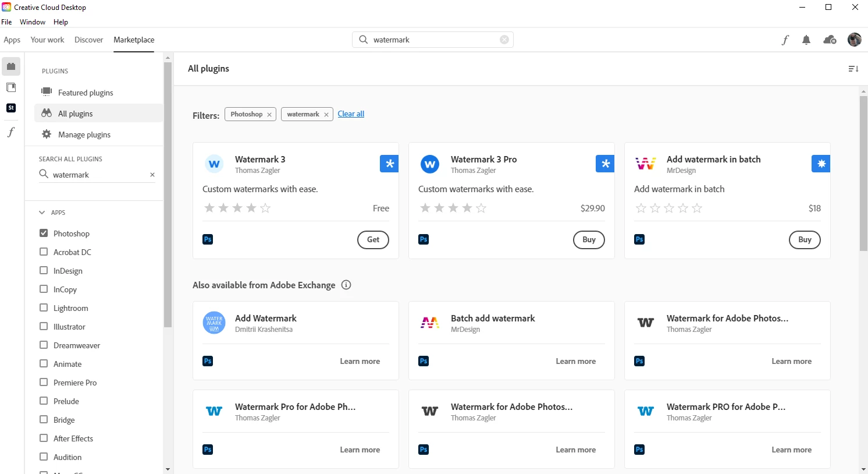Check the Acrobat DC filter
This screenshot has width=868, height=474.
[x=44, y=252]
